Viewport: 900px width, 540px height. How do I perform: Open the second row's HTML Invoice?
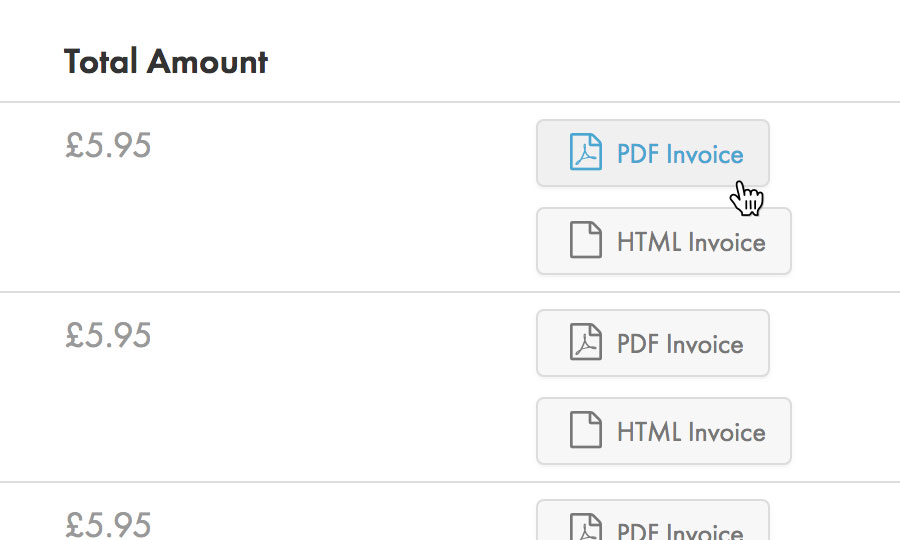[x=664, y=431]
